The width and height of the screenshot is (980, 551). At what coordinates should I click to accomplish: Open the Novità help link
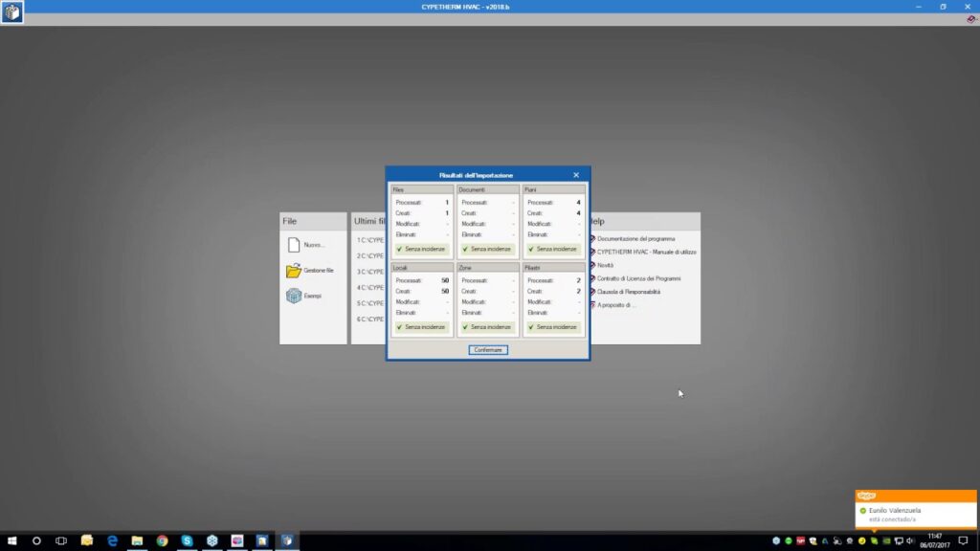click(x=605, y=265)
